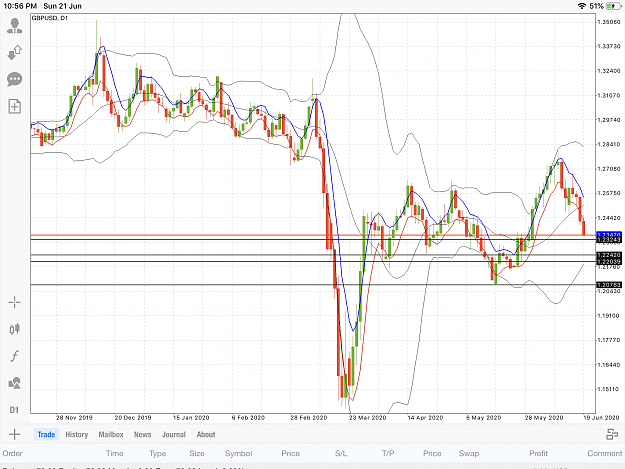
Task: Sort by the Swap column header
Action: click(469, 453)
